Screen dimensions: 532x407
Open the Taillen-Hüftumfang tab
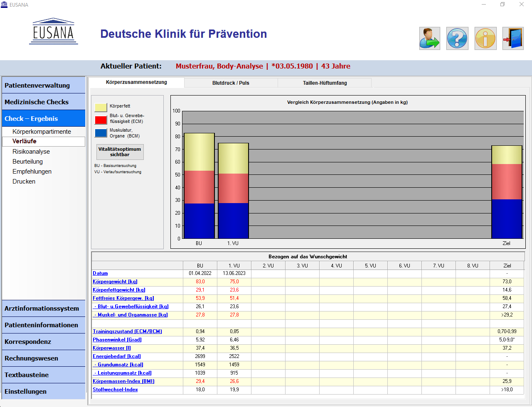click(325, 83)
